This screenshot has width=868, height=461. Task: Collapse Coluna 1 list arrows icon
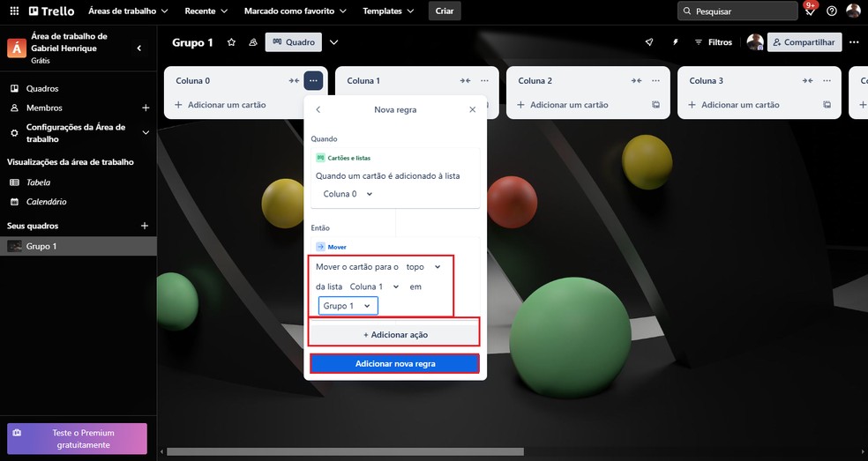coord(465,81)
